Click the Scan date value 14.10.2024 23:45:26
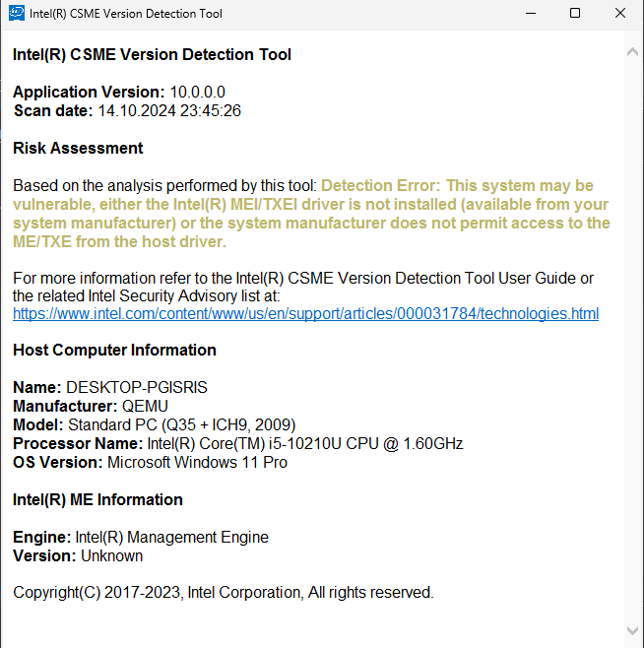Screen dimensions: 644x648 coord(169,110)
